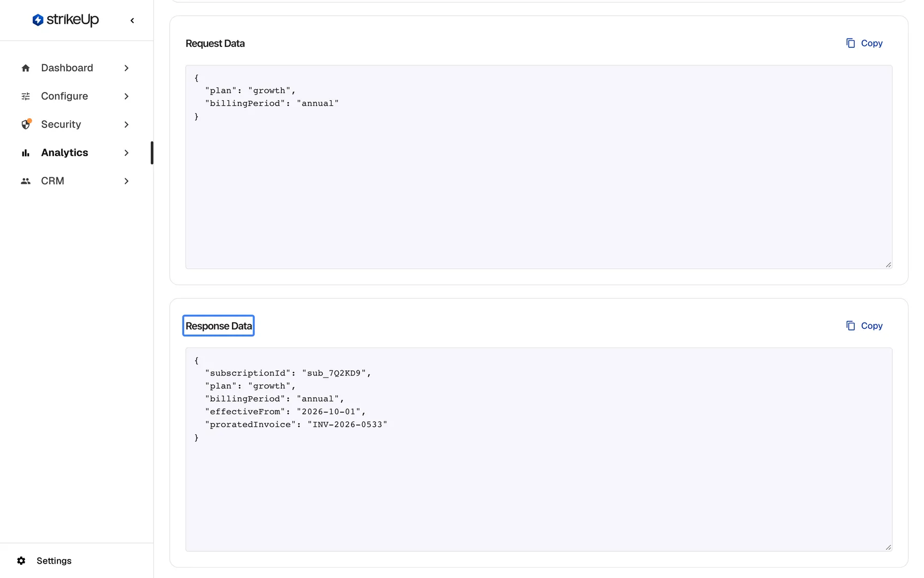The width and height of the screenshot is (924, 578).
Task: Click the copy icon beside Request Data
Action: click(851, 43)
